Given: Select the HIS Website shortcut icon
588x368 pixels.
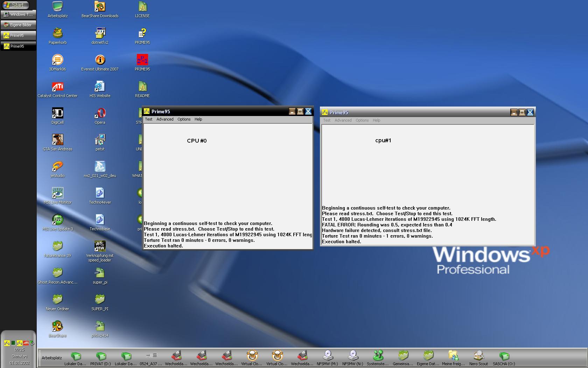Looking at the screenshot, I should [x=100, y=89].
